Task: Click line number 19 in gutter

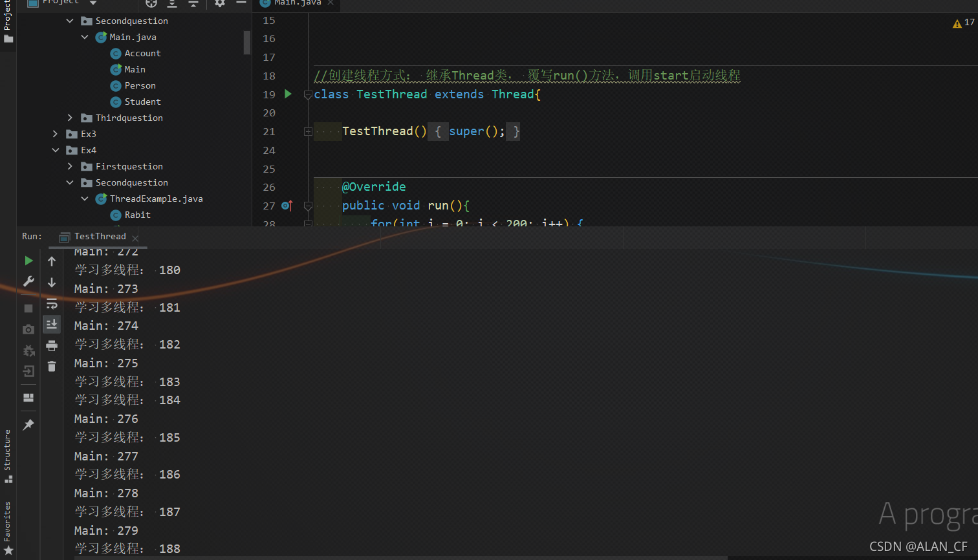Action: pyautogui.click(x=269, y=94)
